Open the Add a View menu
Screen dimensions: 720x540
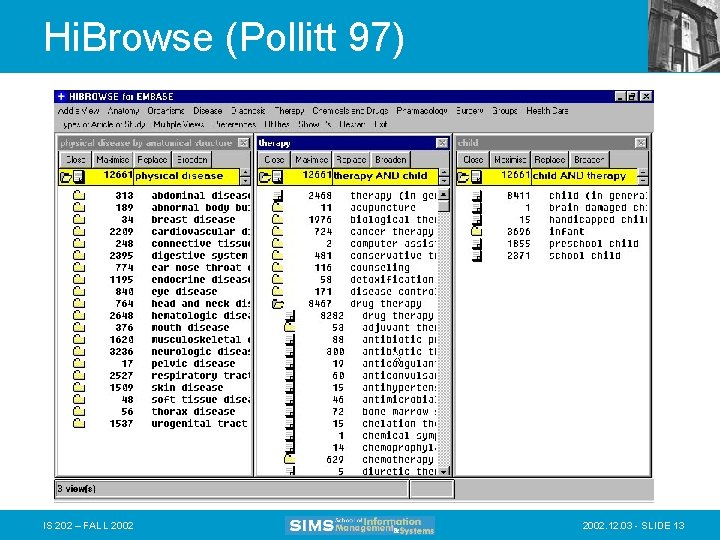79,111
